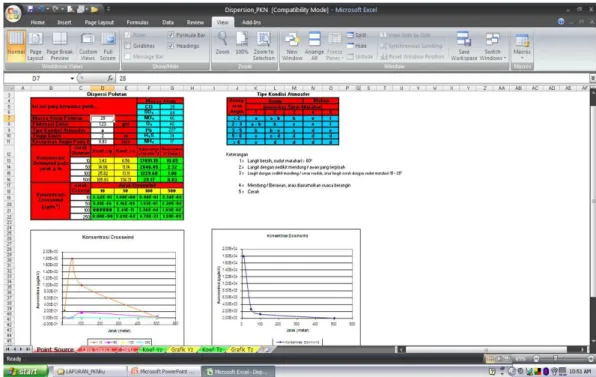Open the Page Layout ribbon tab
Viewport: 596px width, 377px height.
[99, 22]
